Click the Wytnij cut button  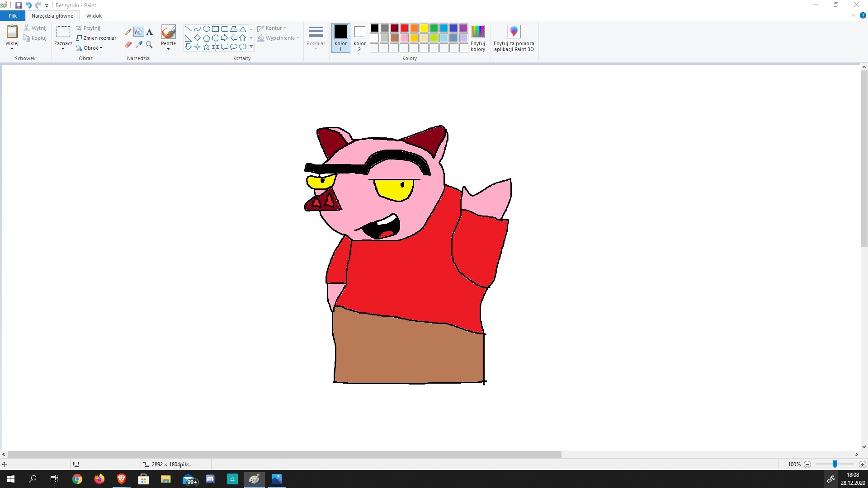click(x=35, y=28)
